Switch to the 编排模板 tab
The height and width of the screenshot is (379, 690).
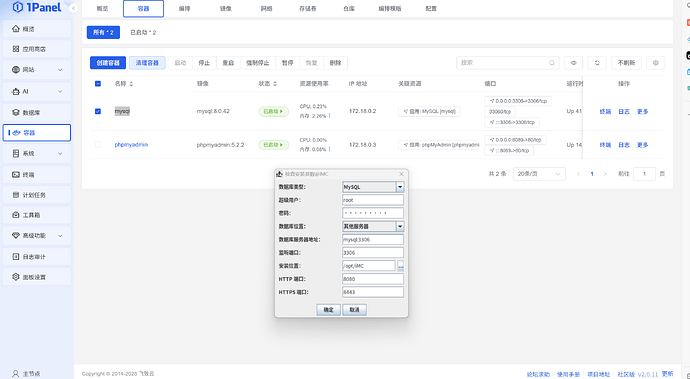(390, 9)
